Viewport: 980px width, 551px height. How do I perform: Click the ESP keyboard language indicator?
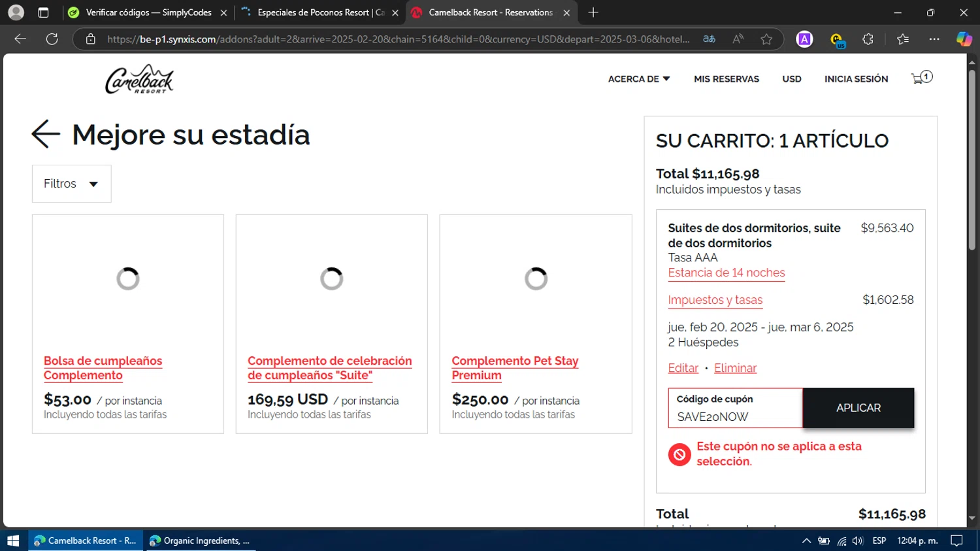click(x=879, y=541)
